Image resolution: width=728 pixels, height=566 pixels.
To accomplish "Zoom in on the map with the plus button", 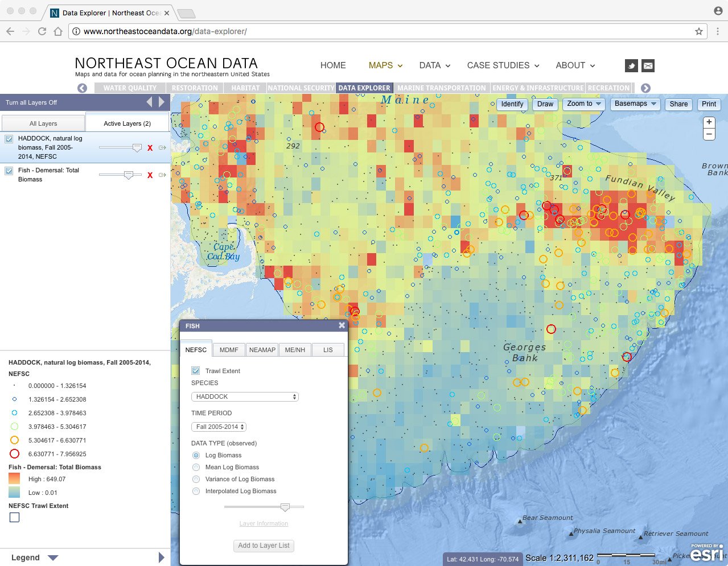I will [709, 122].
